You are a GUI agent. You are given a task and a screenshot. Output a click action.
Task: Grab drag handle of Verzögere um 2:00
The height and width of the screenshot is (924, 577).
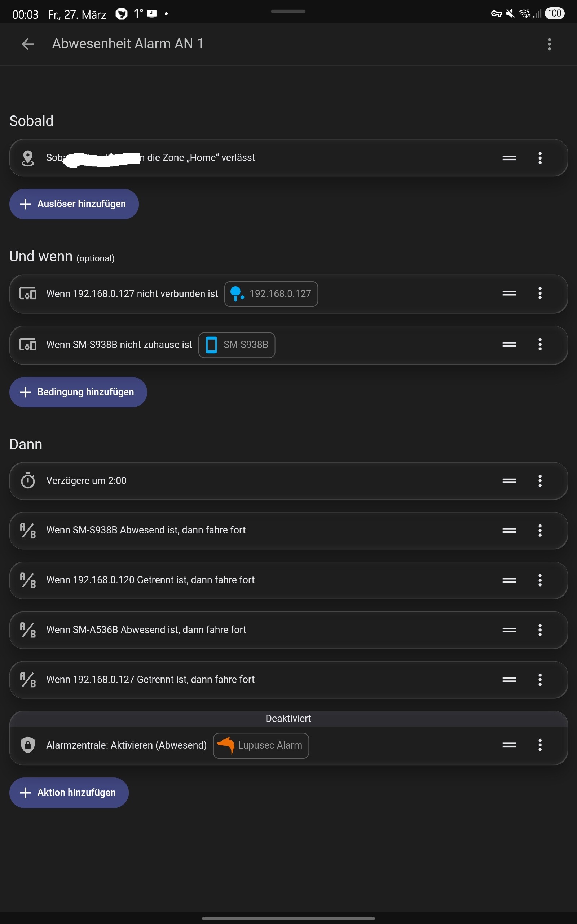click(509, 481)
